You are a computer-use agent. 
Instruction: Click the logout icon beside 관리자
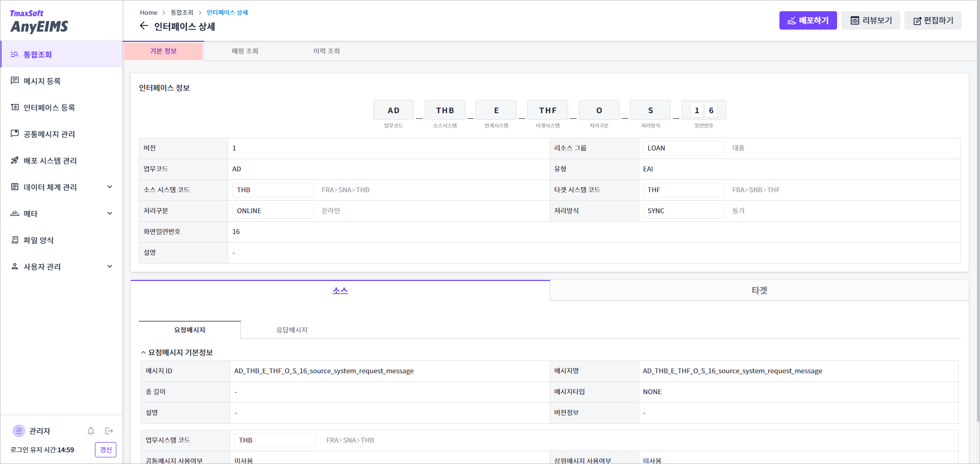click(109, 431)
